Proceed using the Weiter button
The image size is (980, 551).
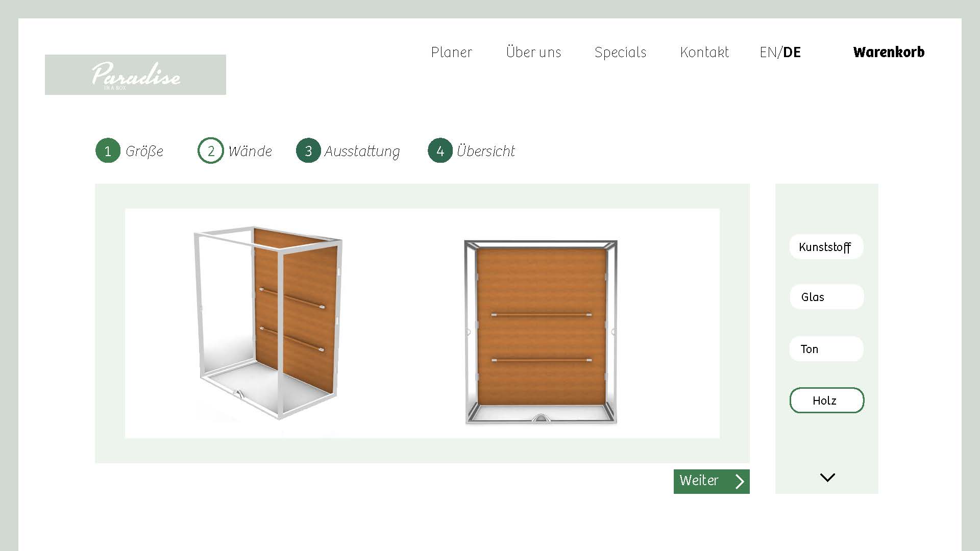704,481
